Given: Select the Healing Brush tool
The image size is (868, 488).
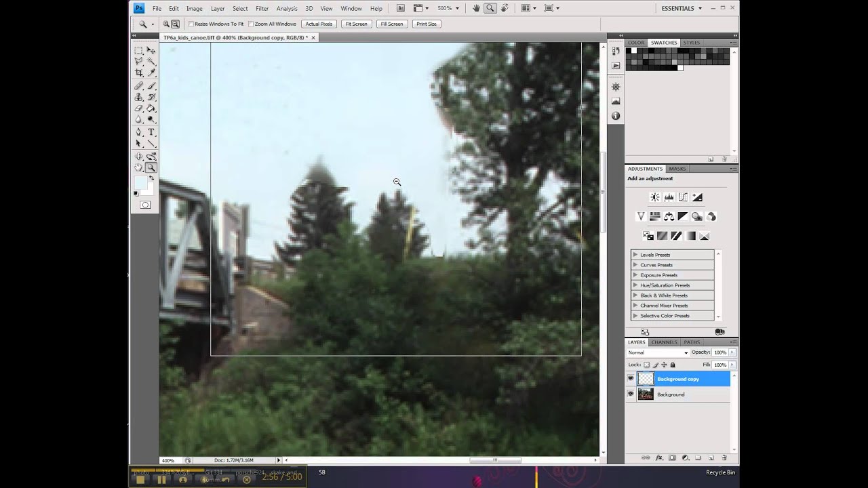Looking at the screenshot, I should [139, 86].
